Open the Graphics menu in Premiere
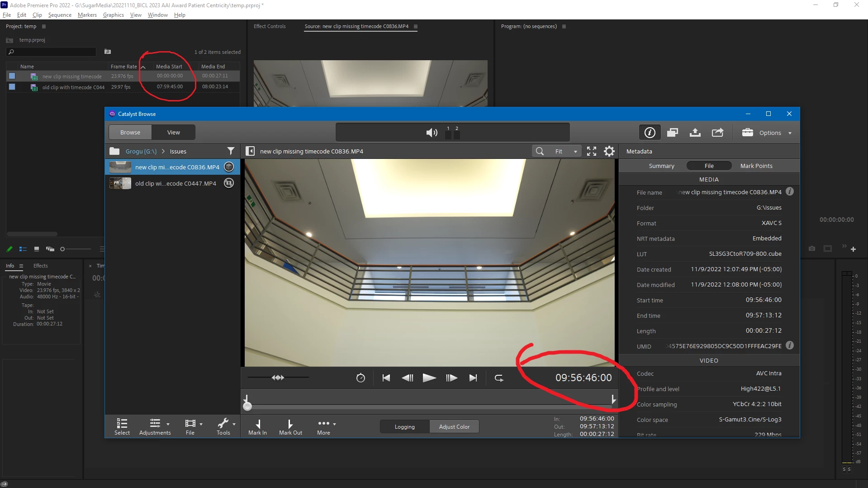The height and width of the screenshot is (488, 868). tap(113, 15)
